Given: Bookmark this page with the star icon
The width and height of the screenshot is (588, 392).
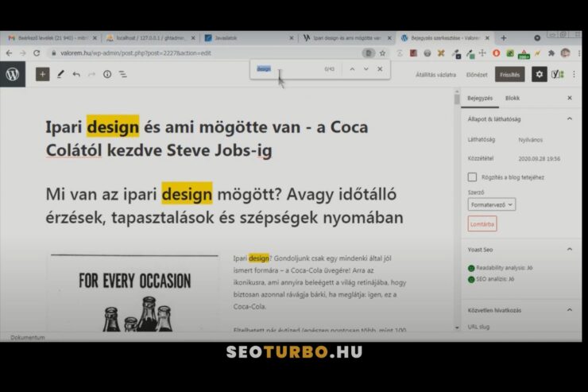Looking at the screenshot, I should 382,53.
